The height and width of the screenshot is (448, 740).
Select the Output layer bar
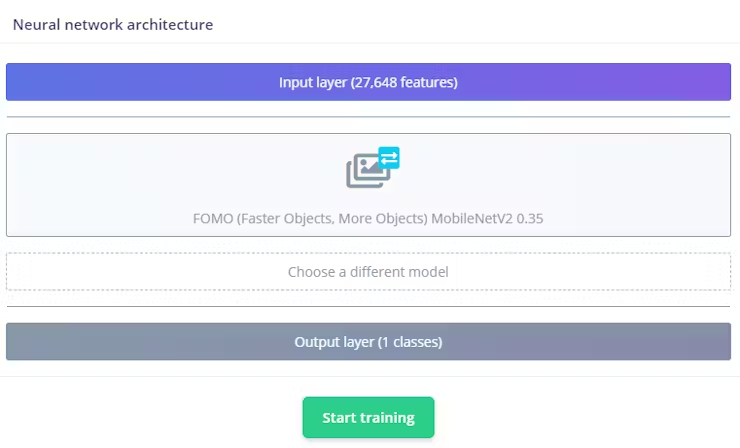tap(368, 342)
